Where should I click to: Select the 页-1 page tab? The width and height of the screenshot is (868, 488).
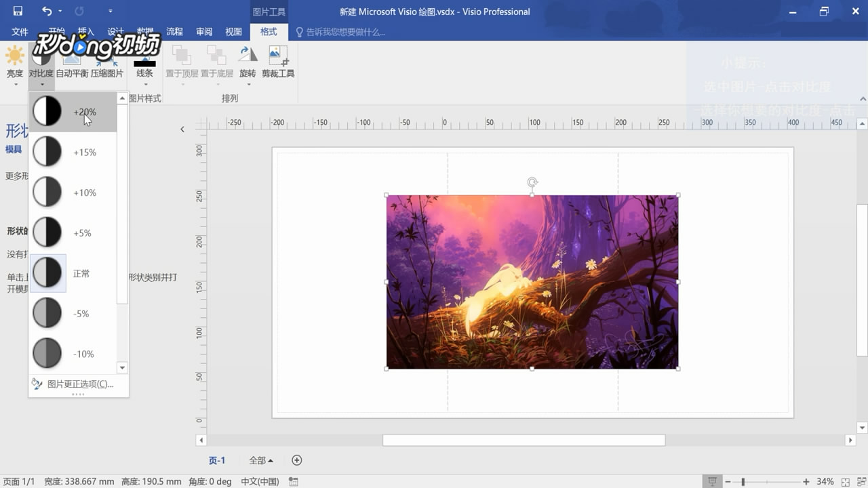217,460
